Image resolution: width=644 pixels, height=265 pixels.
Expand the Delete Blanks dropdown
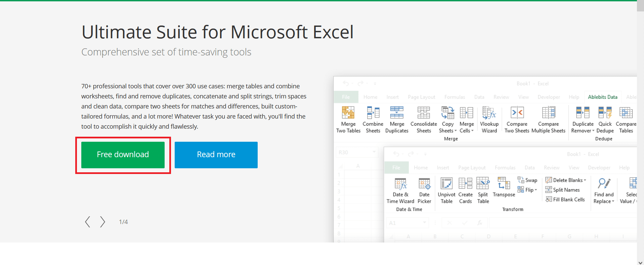click(566, 180)
